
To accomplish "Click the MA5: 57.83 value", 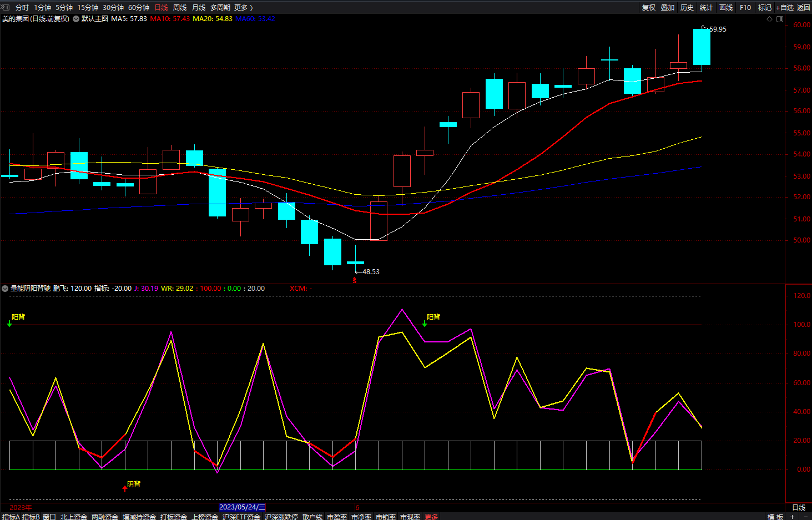I will [129, 19].
